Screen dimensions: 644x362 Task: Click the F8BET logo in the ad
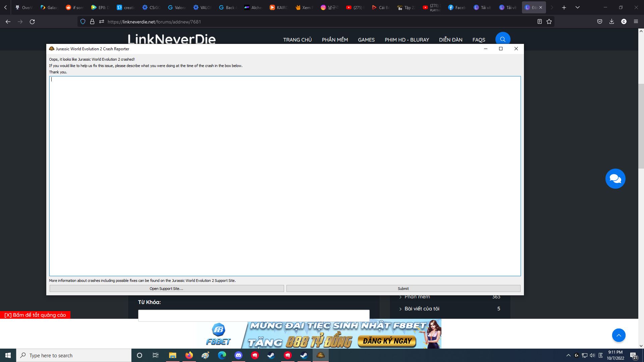[x=218, y=335]
